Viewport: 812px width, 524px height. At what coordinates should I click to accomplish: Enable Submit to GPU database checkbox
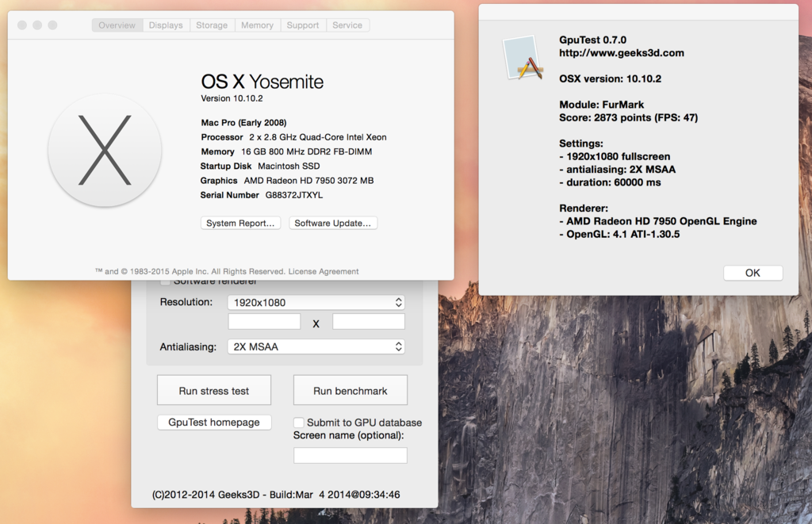tap(299, 423)
